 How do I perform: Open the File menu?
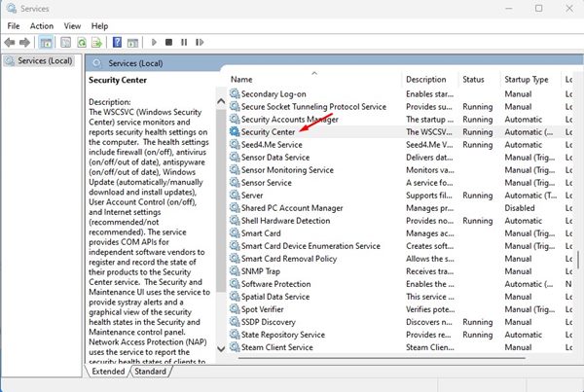coord(14,26)
